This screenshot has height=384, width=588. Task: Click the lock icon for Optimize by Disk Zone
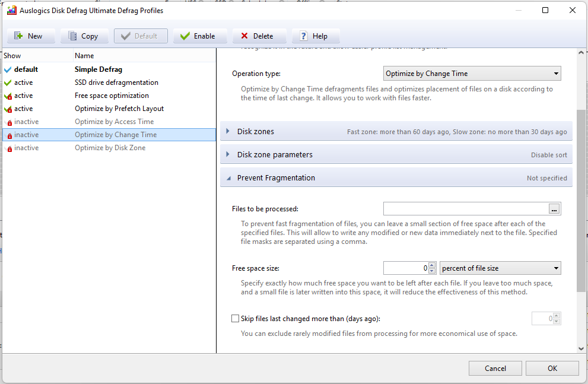pos(9,148)
